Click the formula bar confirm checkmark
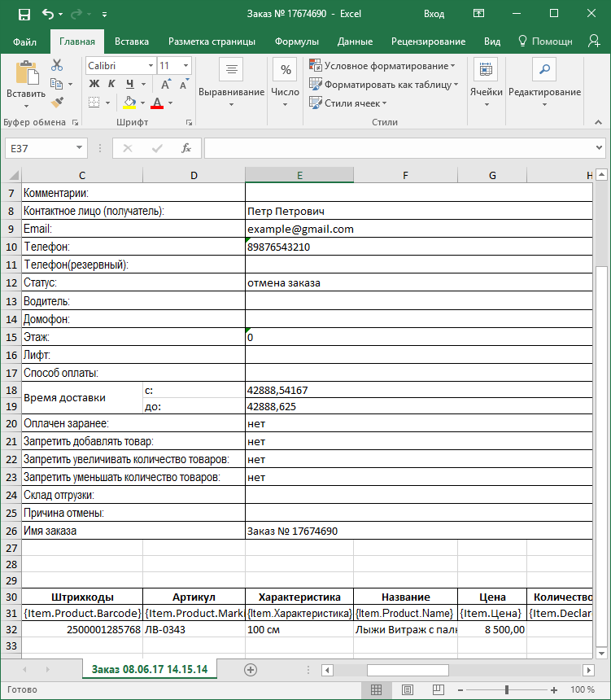The height and width of the screenshot is (700, 611). (x=157, y=148)
